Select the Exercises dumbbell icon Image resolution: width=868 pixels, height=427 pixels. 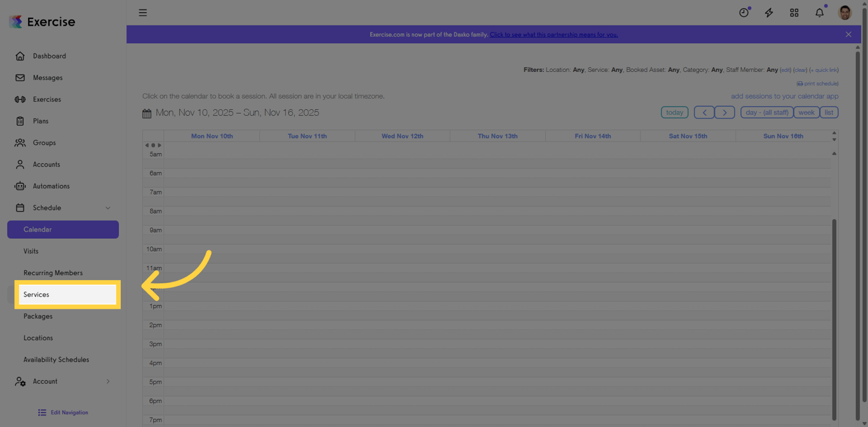[20, 99]
